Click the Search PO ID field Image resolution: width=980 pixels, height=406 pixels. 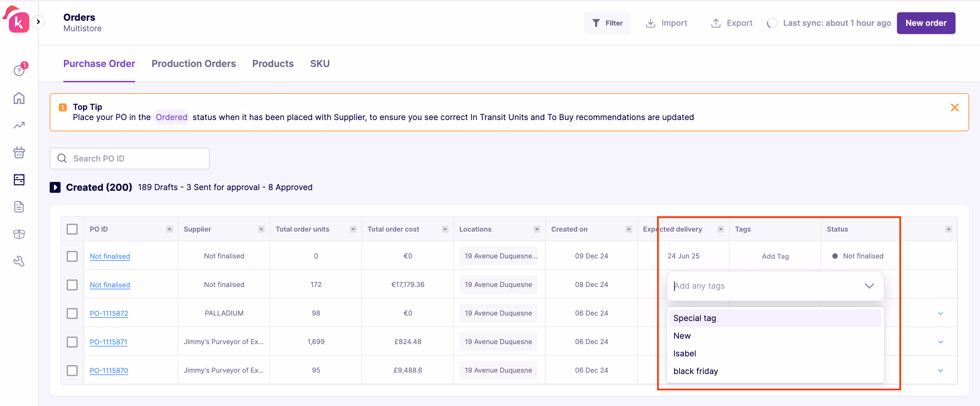(129, 158)
